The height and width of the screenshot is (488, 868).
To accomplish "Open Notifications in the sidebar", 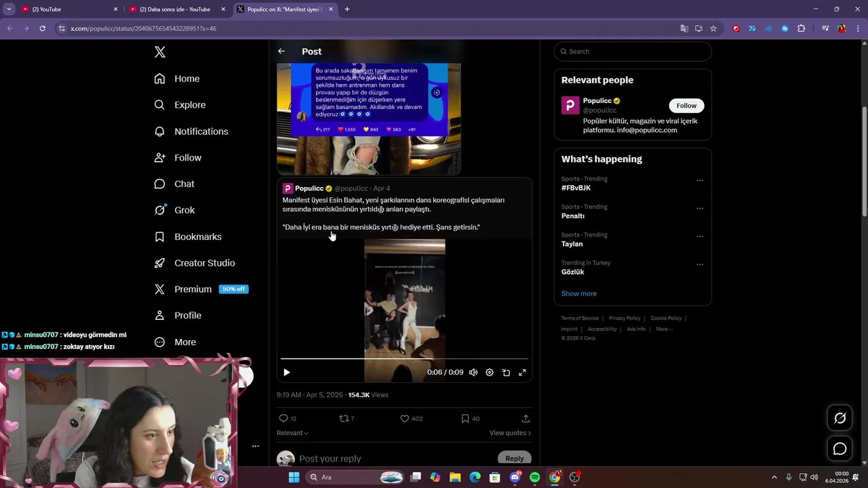I will 191,131.
